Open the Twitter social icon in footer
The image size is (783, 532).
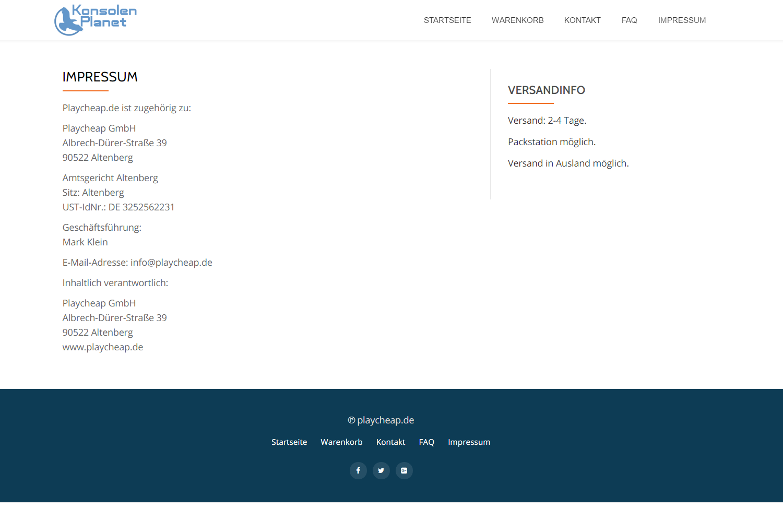tap(381, 470)
